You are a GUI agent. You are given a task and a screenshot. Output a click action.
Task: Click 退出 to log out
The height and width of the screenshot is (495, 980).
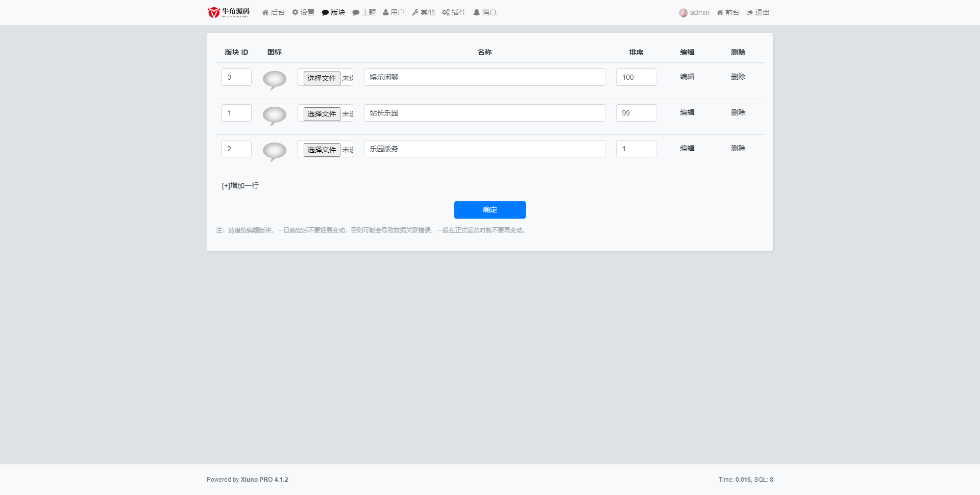point(759,12)
